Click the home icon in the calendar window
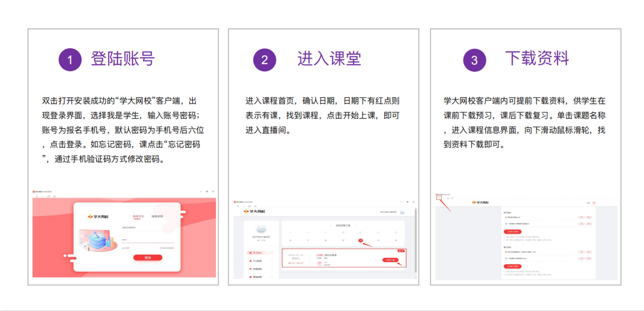 point(255,206)
